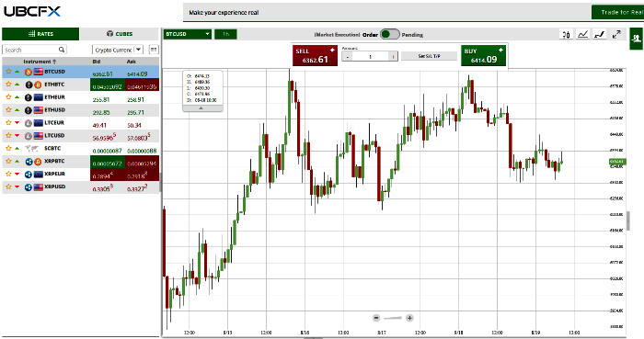
Task: Click the instrument Search field
Action: (x=30, y=50)
